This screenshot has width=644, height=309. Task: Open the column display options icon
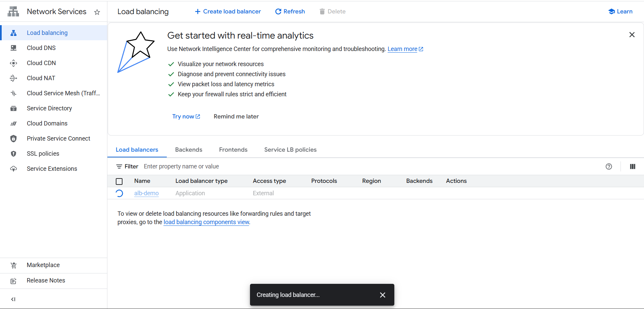click(x=632, y=166)
